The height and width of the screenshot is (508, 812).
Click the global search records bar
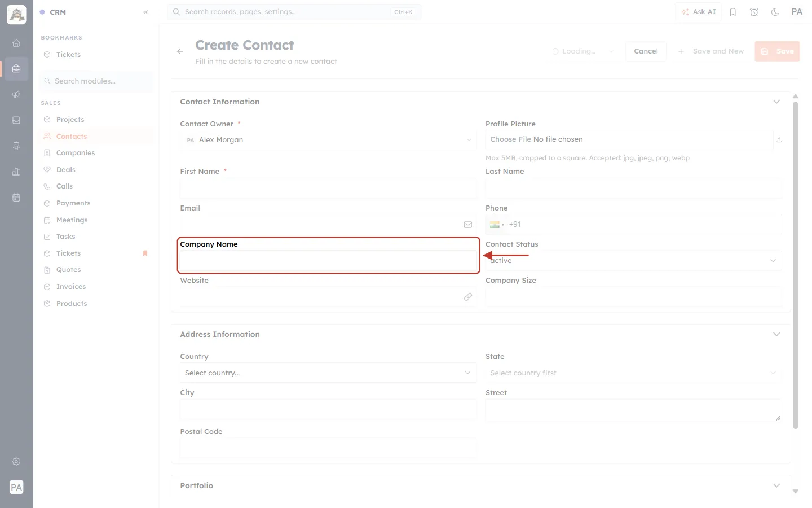pyautogui.click(x=294, y=12)
